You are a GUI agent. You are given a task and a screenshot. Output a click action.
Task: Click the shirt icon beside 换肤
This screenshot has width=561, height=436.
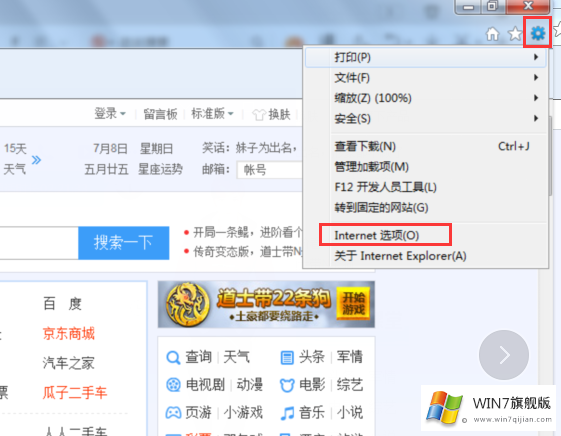point(259,114)
